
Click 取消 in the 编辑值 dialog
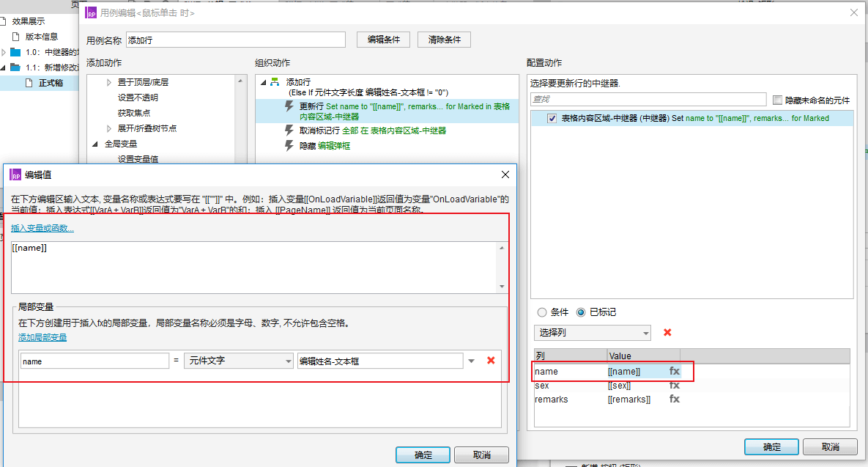(x=481, y=455)
